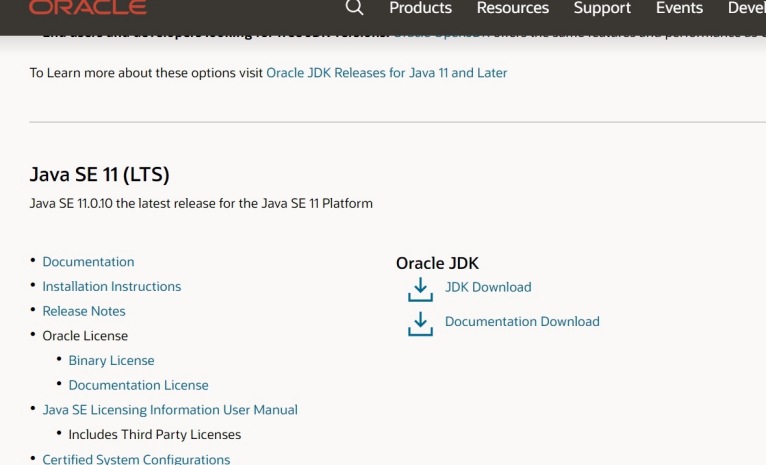Open the Resources menu

(x=512, y=8)
